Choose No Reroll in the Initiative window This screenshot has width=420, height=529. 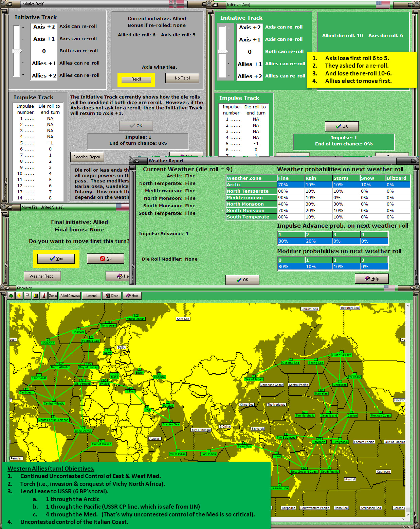(182, 78)
